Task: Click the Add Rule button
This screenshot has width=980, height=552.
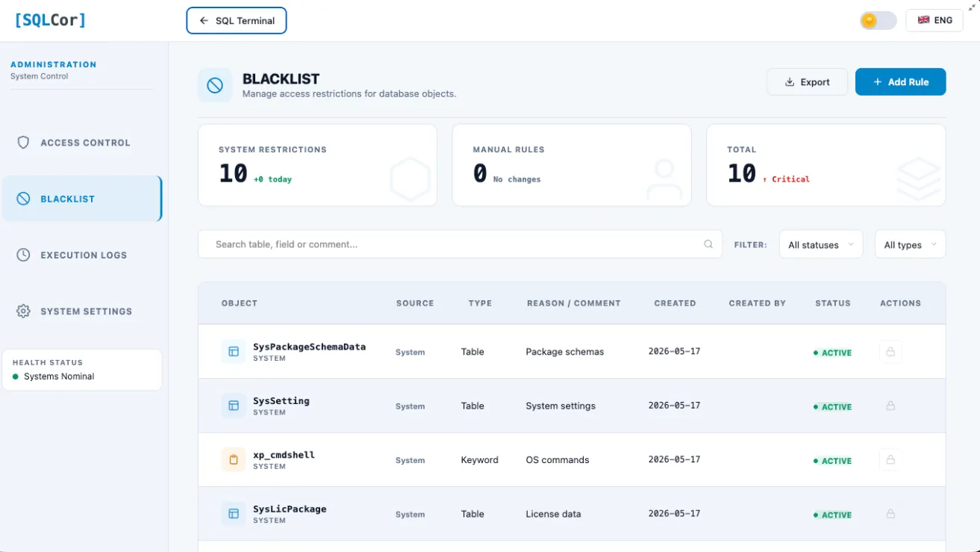Action: [x=900, y=82]
